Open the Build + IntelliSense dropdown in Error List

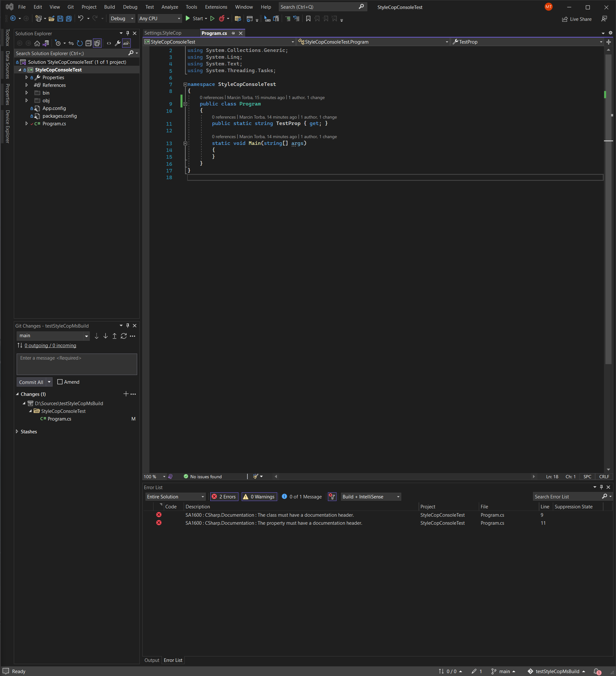point(370,497)
